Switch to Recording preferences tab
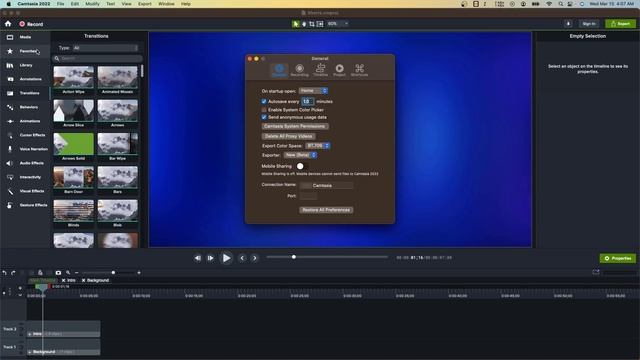 point(299,70)
